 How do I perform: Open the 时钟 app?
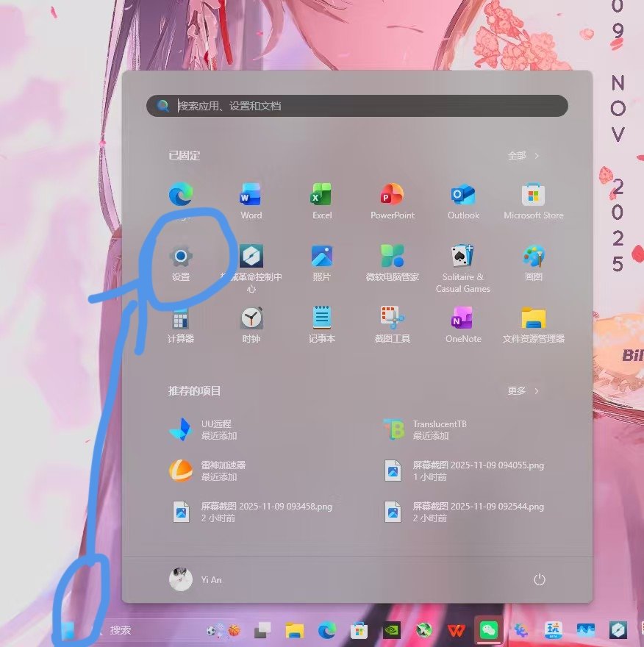pyautogui.click(x=251, y=318)
